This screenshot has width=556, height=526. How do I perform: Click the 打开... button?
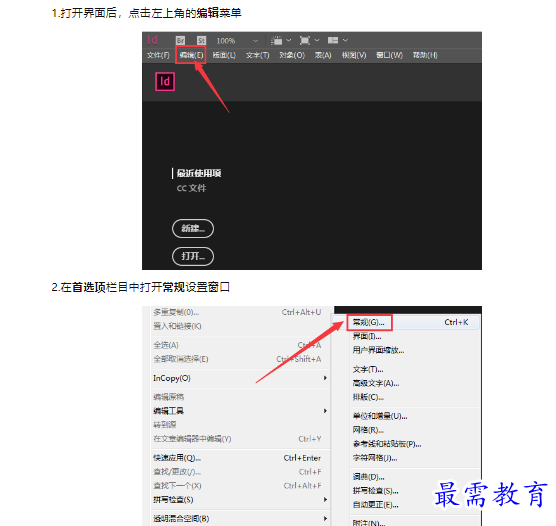click(x=193, y=256)
